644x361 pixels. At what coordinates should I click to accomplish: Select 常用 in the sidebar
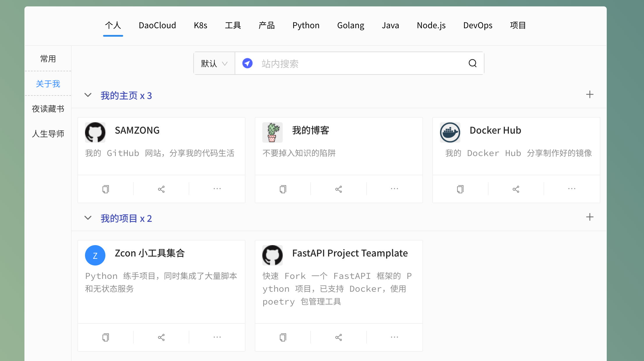pyautogui.click(x=48, y=59)
